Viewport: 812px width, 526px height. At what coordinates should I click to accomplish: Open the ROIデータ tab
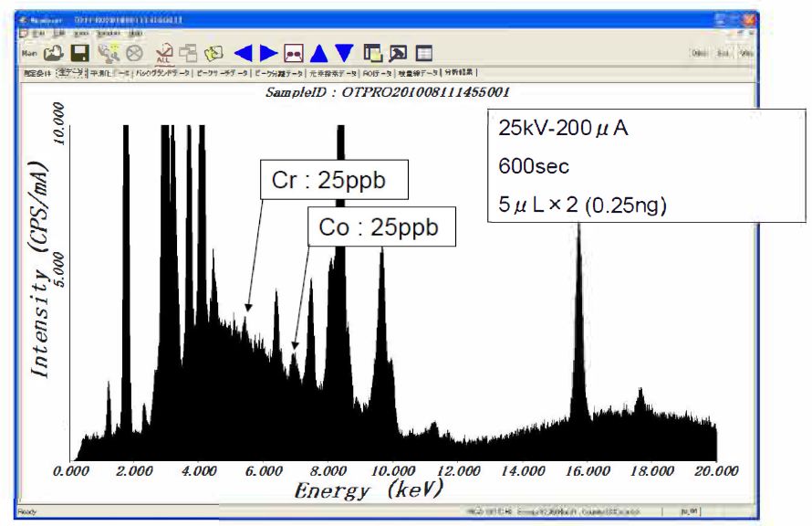point(377,74)
